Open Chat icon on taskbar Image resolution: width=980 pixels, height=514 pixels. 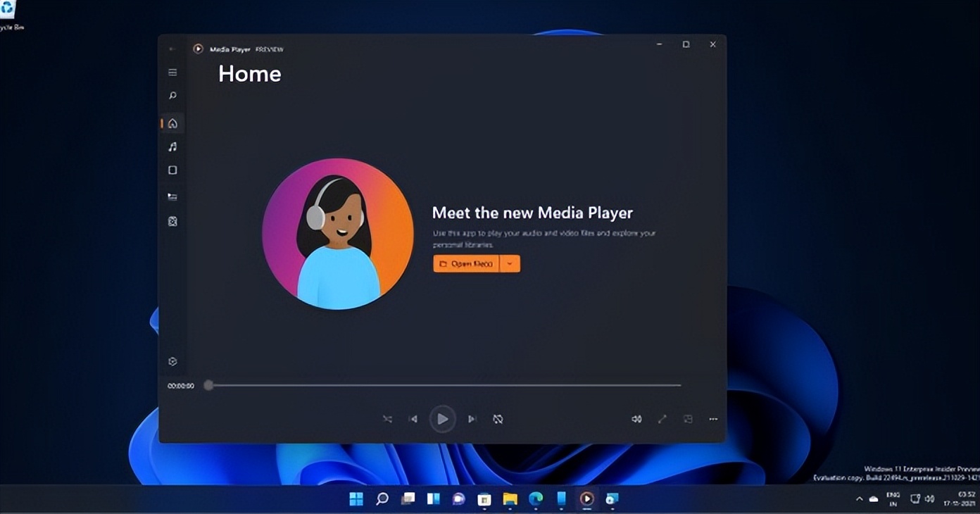point(459,499)
